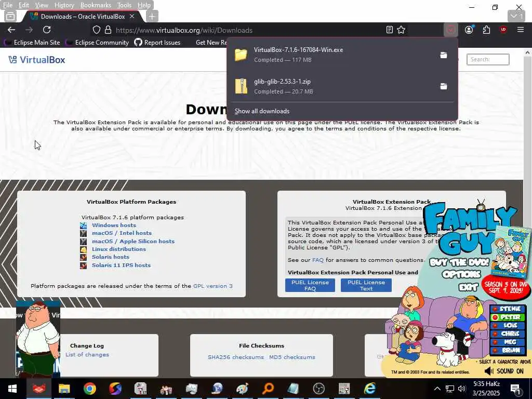Open SHA256 checksums link
The image size is (532, 399).
(x=235, y=357)
